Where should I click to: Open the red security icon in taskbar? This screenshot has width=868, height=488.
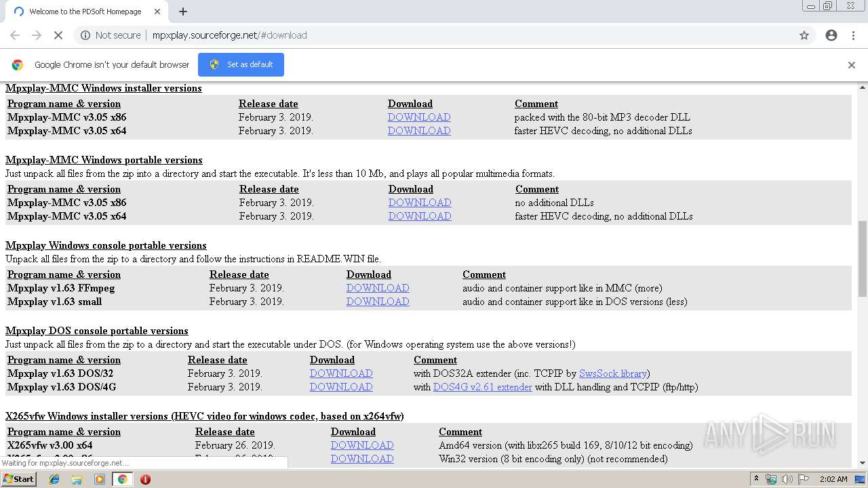pyautogui.click(x=145, y=479)
